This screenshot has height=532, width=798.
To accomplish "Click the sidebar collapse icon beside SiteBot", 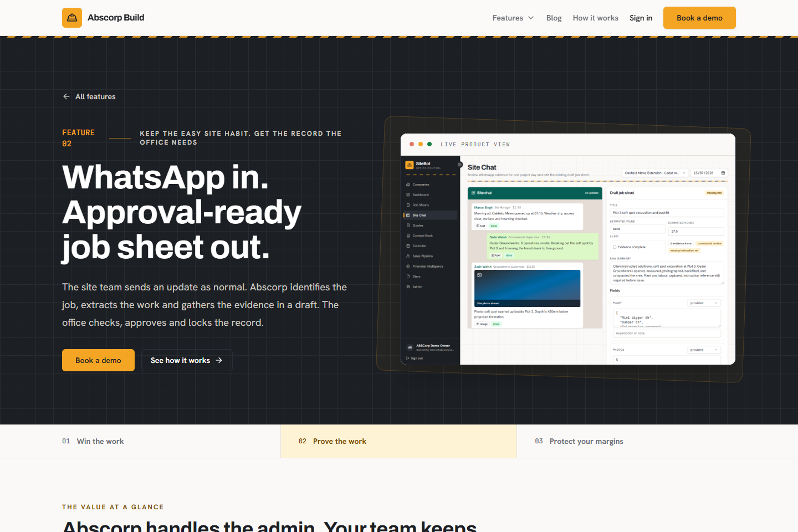I will (459, 165).
